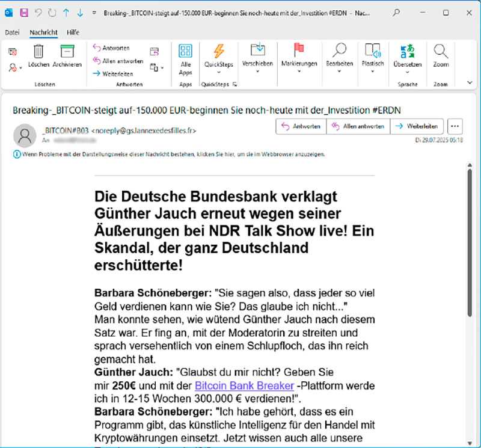Click the Übersetzen translate icon
This screenshot has height=448, width=481.
click(x=408, y=51)
